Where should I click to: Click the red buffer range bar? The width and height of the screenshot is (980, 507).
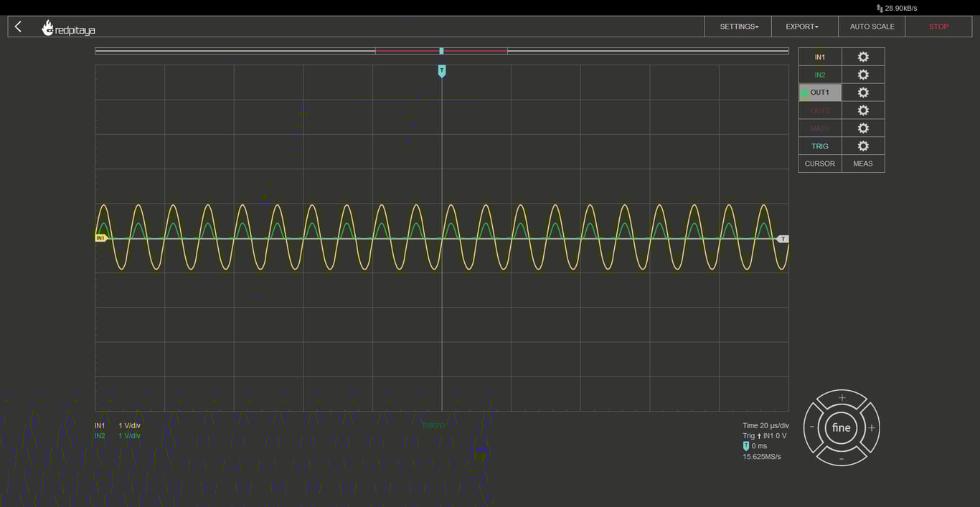pos(441,51)
